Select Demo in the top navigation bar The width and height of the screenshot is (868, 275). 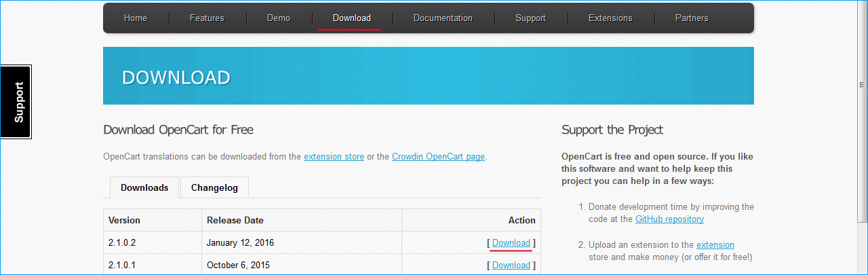coord(279,18)
